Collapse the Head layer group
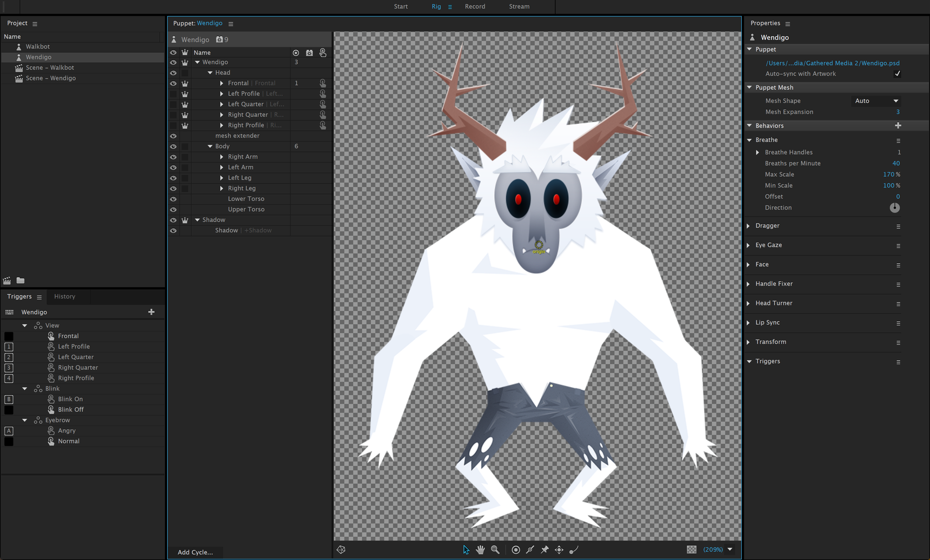Viewport: 930px width, 560px height. (210, 72)
